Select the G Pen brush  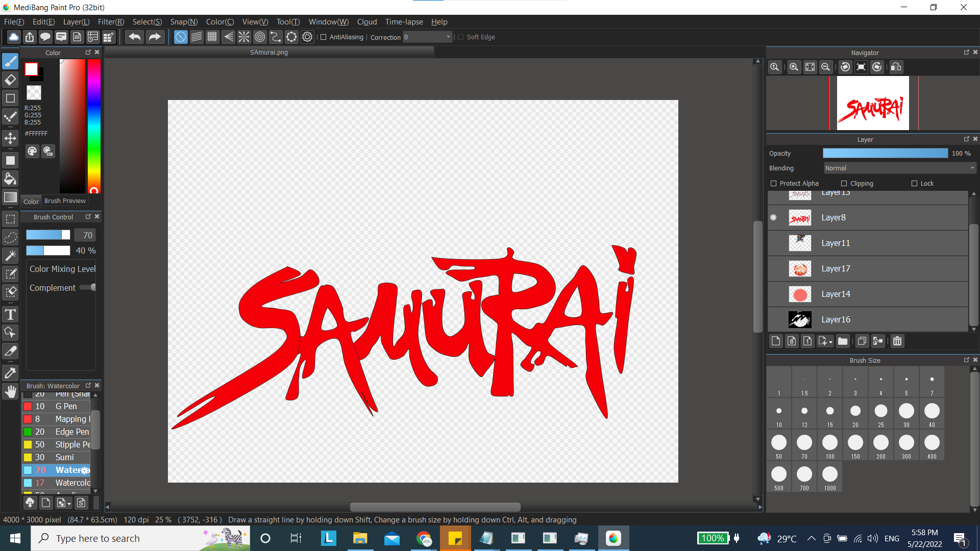coord(56,407)
